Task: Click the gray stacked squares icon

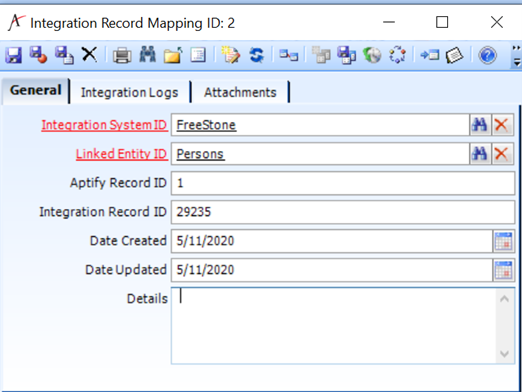Action: point(321,55)
